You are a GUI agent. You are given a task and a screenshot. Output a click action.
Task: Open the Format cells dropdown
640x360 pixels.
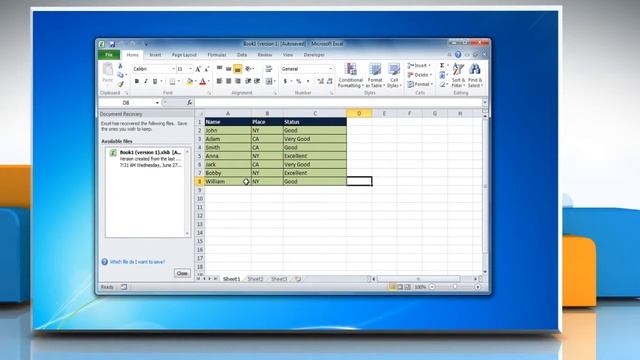point(420,84)
